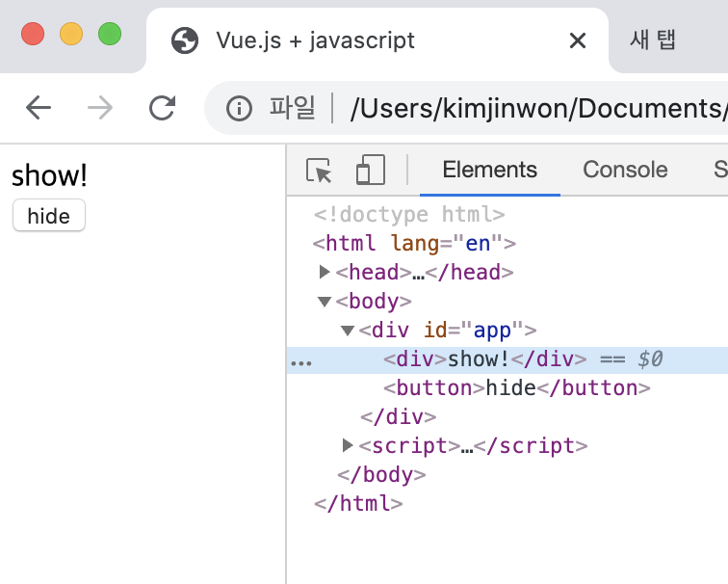Image resolution: width=728 pixels, height=584 pixels.
Task: Select the div show! element row
Action: (x=507, y=359)
